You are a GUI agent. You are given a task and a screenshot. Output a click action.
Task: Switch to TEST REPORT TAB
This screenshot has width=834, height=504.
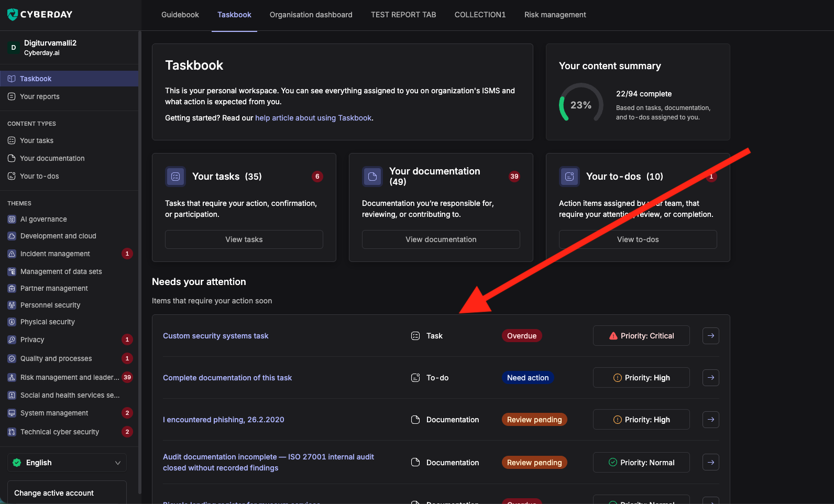[x=403, y=15]
